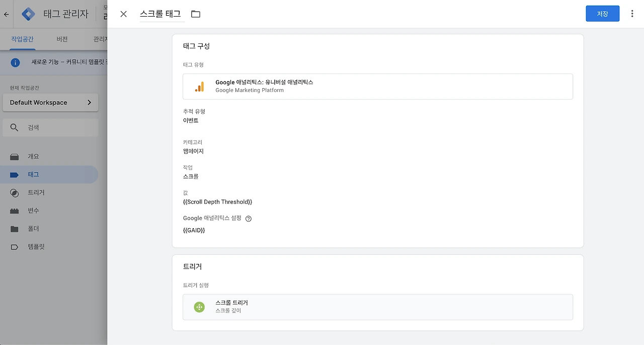Viewport: 644px width, 345px height.
Task: Click the Google Marketing Platform subtitle
Action: (x=250, y=90)
